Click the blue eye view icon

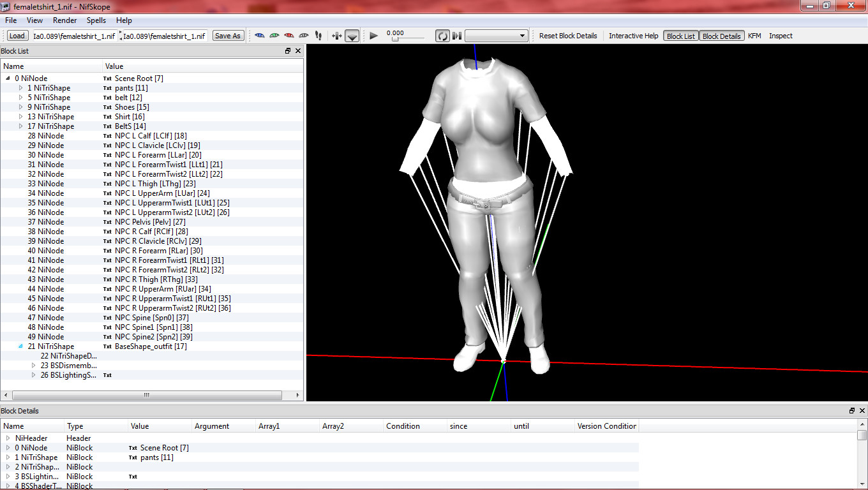pyautogui.click(x=260, y=36)
